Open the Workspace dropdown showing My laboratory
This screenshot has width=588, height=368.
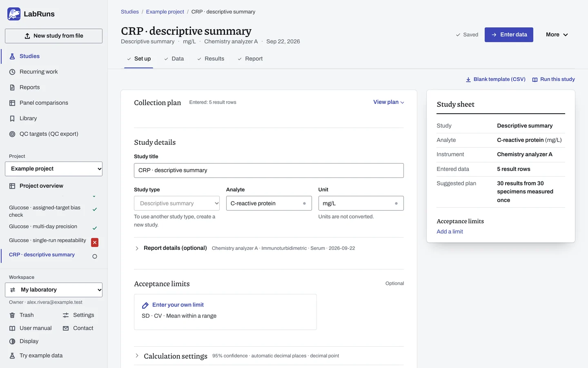point(53,290)
